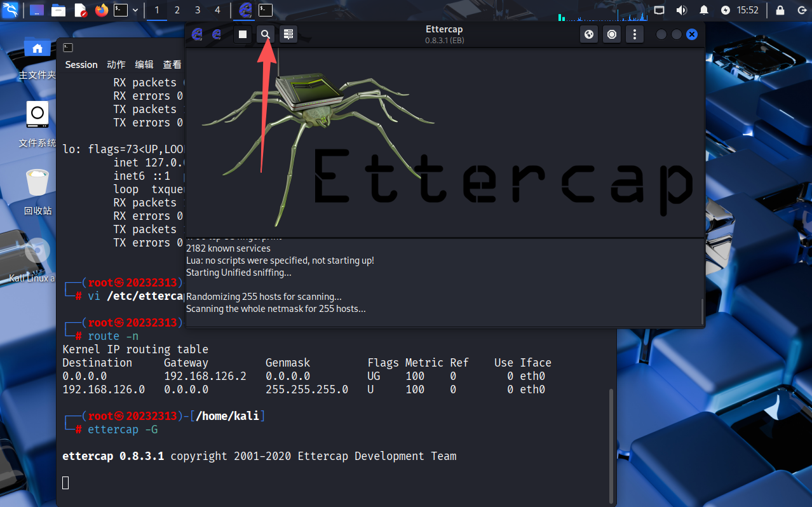The image size is (812, 507).
Task: Open the 回收站 trash desktop icon
Action: pyautogui.click(x=37, y=191)
